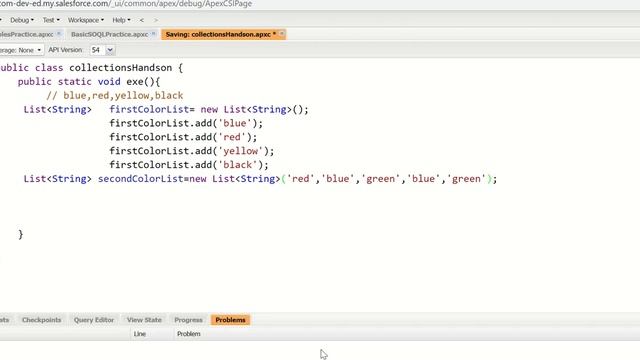Click the class name collectionsHandson
640x360 pixels.
coord(120,68)
